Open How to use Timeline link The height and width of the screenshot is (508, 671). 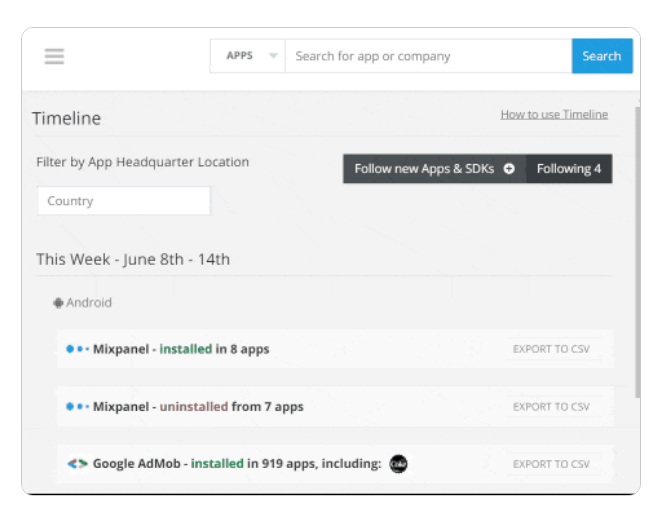coord(554,115)
